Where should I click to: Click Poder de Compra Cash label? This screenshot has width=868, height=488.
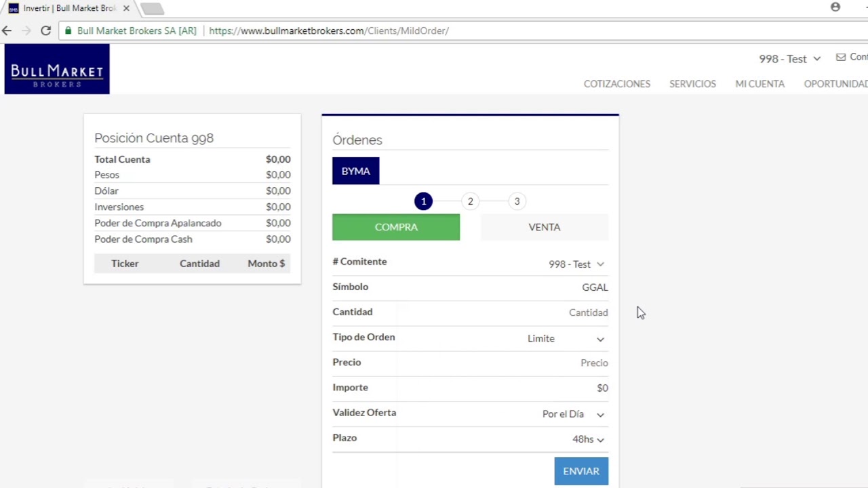point(143,239)
